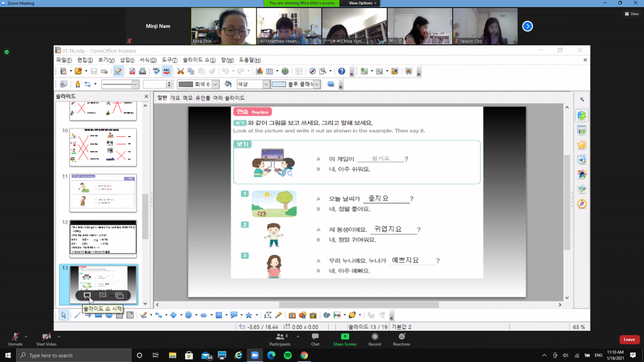The width and height of the screenshot is (644, 362).
Task: Open the 슬라이드 쇼(S) menu
Action: [x=199, y=60]
